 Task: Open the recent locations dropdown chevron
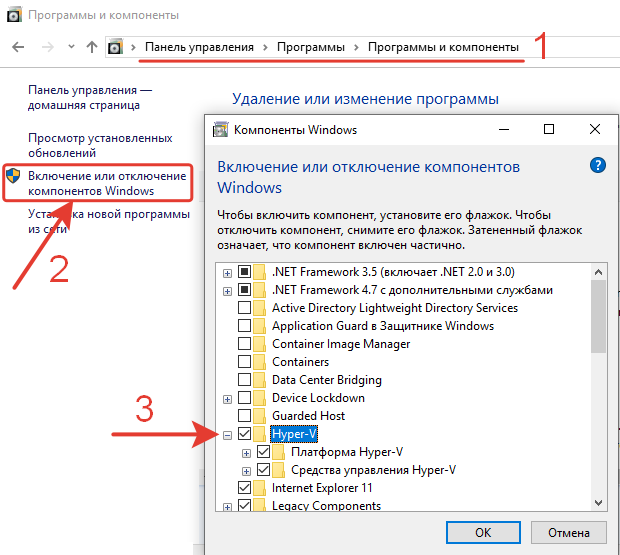click(x=71, y=47)
